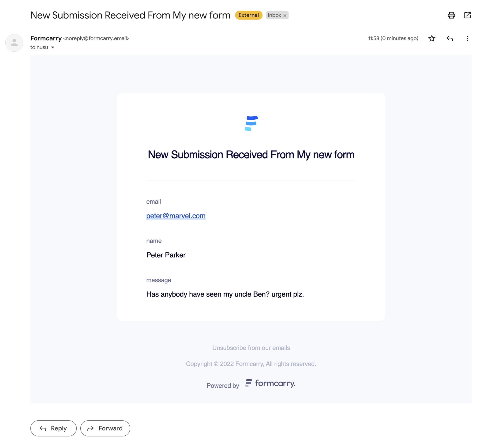Image resolution: width=480 pixels, height=448 pixels.
Task: Open the three-dot More options menu
Action: (467, 38)
